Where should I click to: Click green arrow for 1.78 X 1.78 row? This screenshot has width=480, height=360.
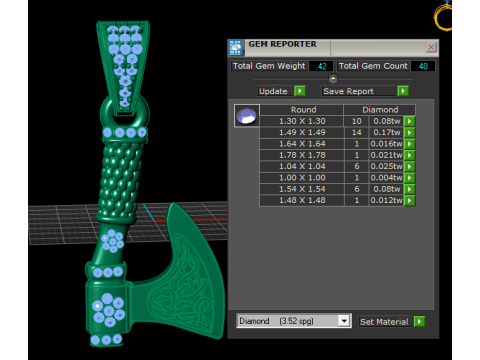point(409,155)
